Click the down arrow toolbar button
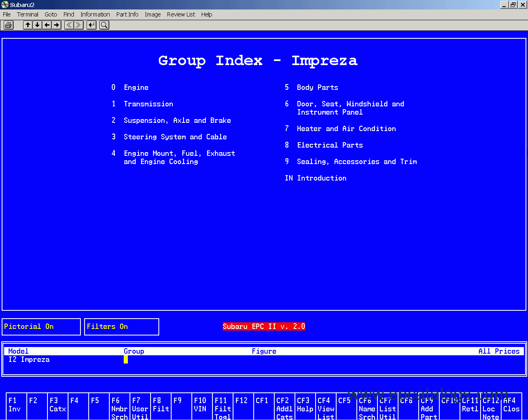528x420 pixels. pyautogui.click(x=37, y=25)
